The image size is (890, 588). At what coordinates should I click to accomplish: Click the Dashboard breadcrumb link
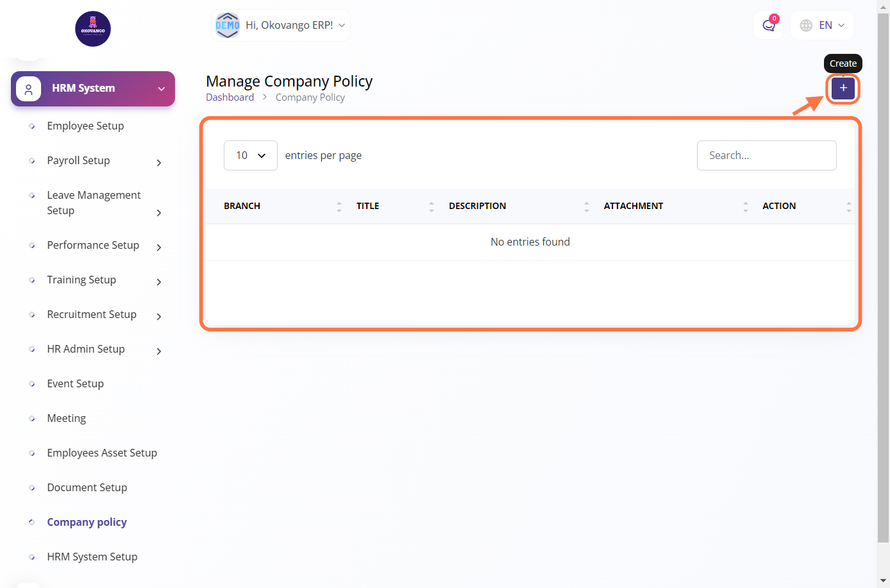(x=230, y=97)
